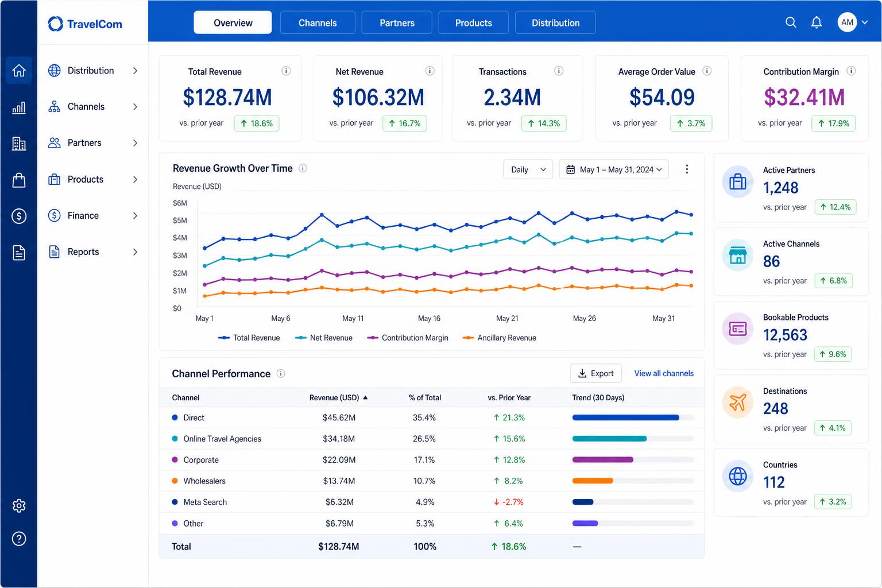Click the Active Channels storefront icon
This screenshot has width=882, height=588.
[737, 256]
